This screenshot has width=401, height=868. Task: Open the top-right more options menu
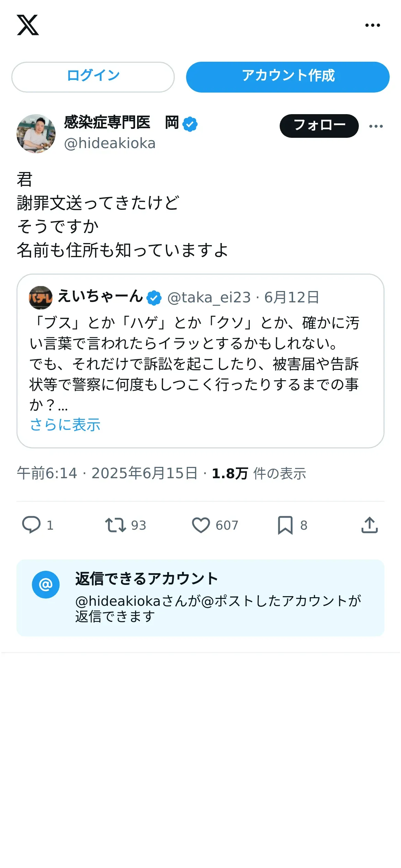tap(372, 25)
